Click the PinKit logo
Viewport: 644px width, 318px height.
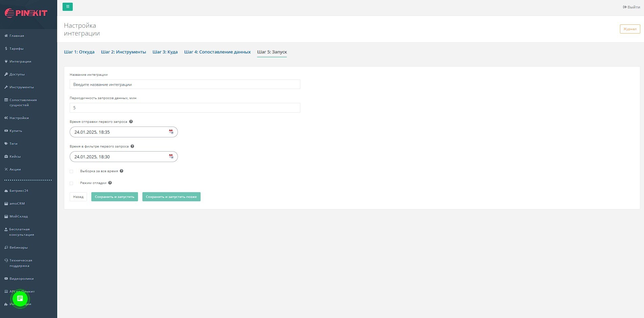click(x=26, y=13)
